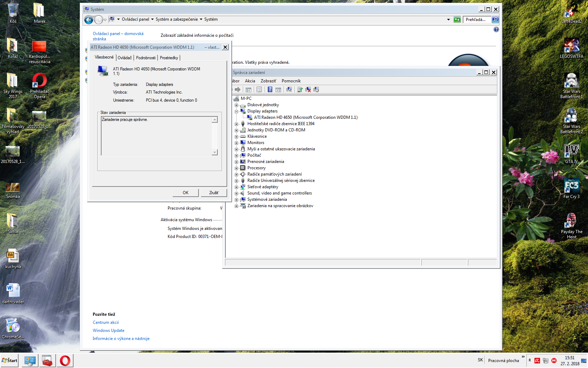Screen dimensions: 588x368
Task: Collapse the Display adapters tree node
Action: pyautogui.click(x=237, y=111)
